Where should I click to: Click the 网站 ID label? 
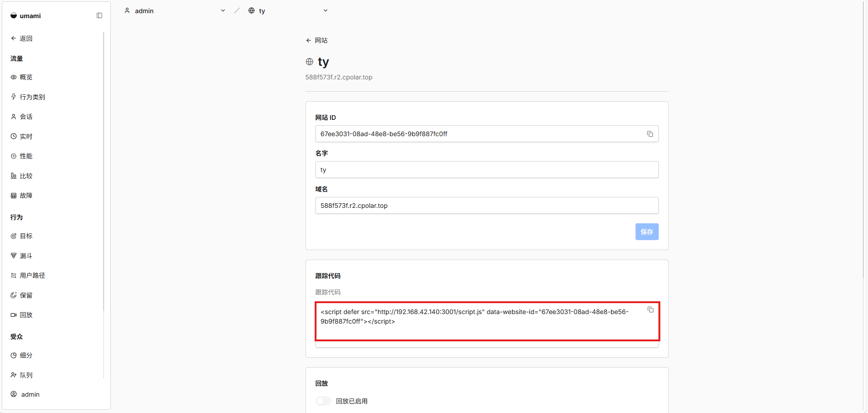(325, 118)
